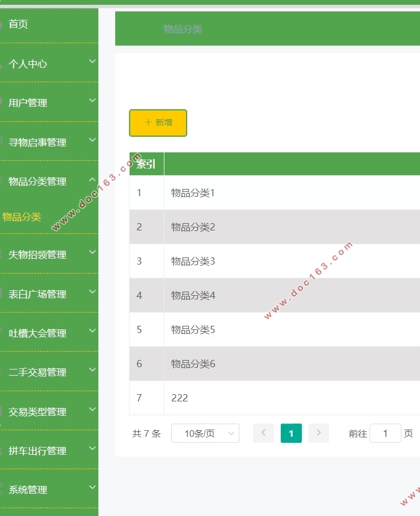This screenshot has width=420, height=516.
Task: Open the 拼车出行管理 menu label
Action: click(37, 451)
